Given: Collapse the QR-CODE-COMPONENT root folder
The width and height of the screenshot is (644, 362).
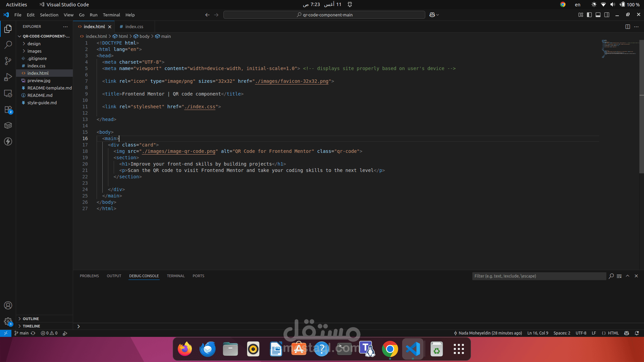Looking at the screenshot, I should (x=44, y=36).
